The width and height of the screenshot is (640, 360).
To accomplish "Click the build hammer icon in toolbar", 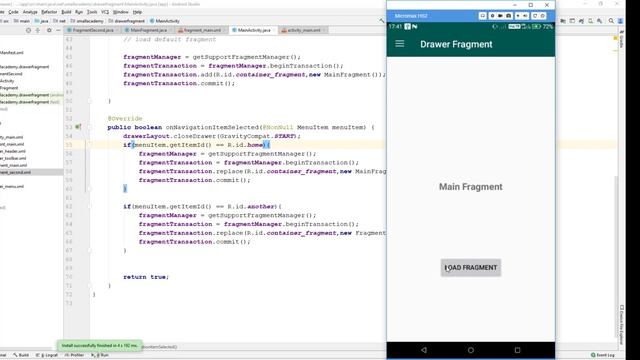I will 382,21.
